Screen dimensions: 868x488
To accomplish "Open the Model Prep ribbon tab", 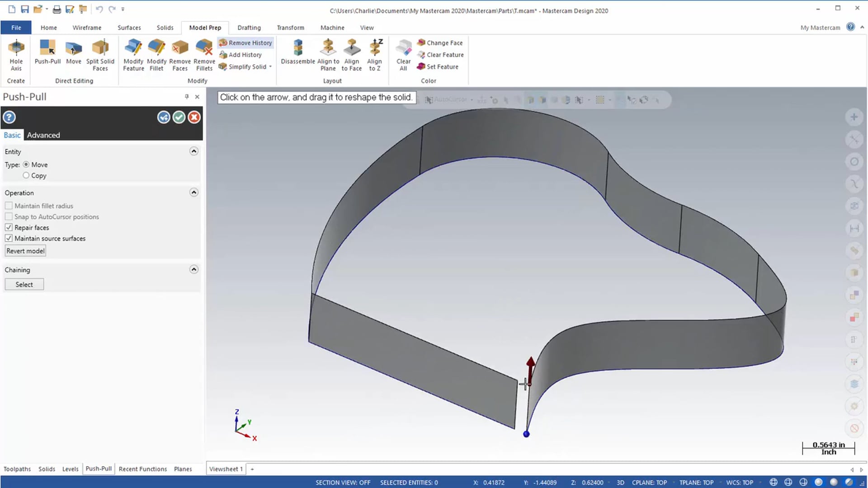I will 205,28.
